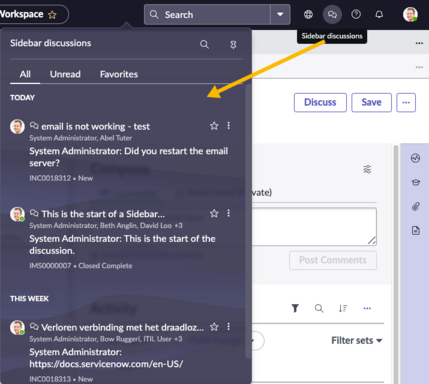429x384 pixels.
Task: Click record number IMS0000007
Action: tap(50, 266)
